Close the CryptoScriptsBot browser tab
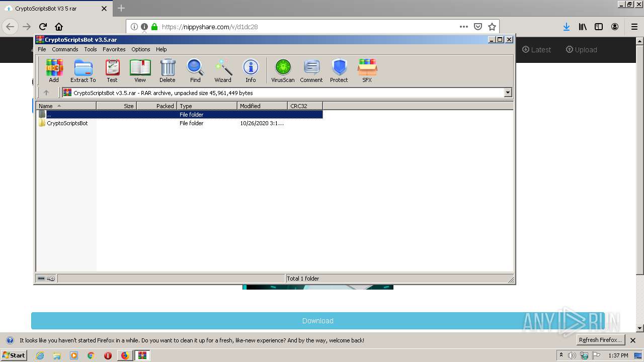Image resolution: width=644 pixels, height=362 pixels. tap(104, 9)
